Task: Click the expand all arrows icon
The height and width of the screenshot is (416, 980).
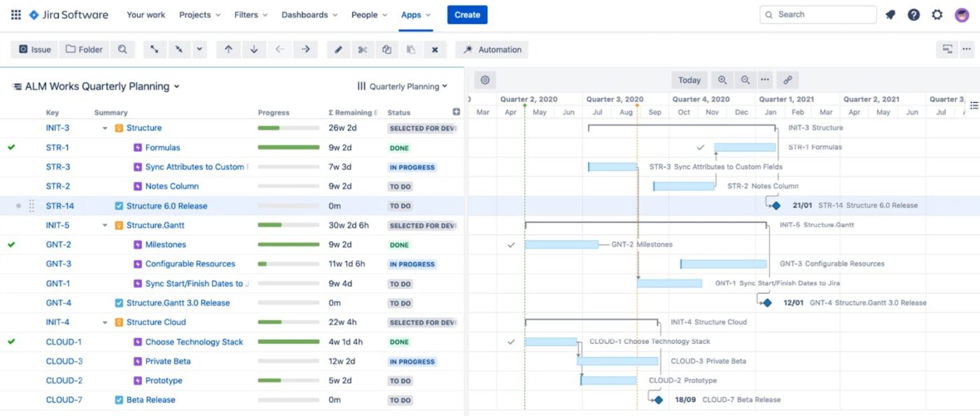Action: 154,49
